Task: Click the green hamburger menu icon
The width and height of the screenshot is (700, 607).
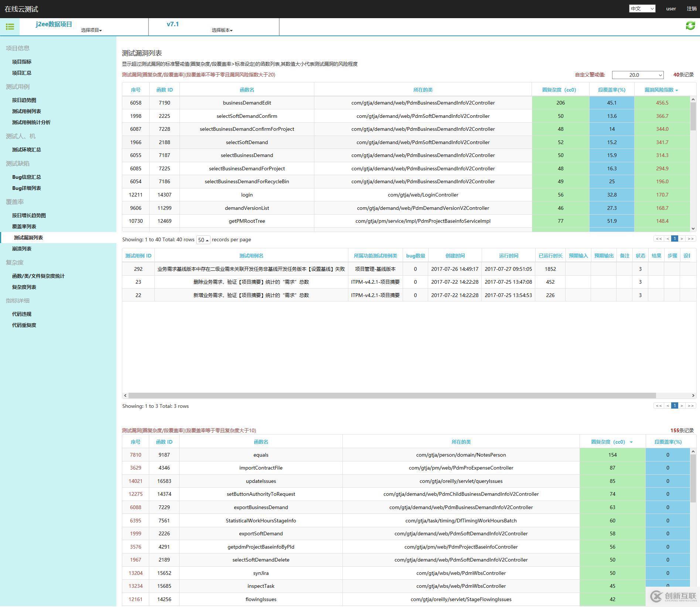Action: click(10, 27)
